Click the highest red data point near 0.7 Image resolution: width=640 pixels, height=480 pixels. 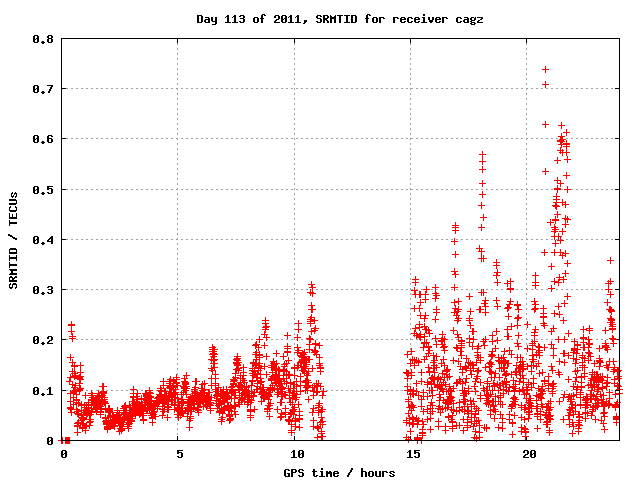click(545, 85)
